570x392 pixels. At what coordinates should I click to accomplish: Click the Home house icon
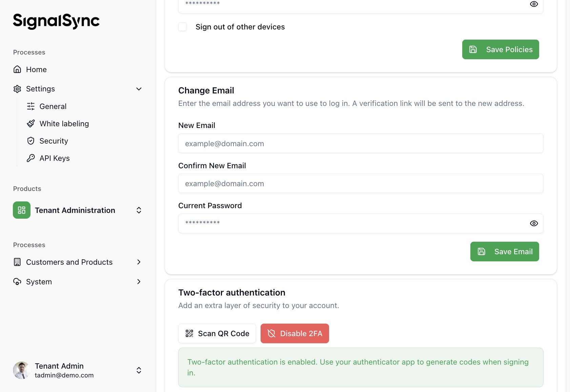(17, 69)
